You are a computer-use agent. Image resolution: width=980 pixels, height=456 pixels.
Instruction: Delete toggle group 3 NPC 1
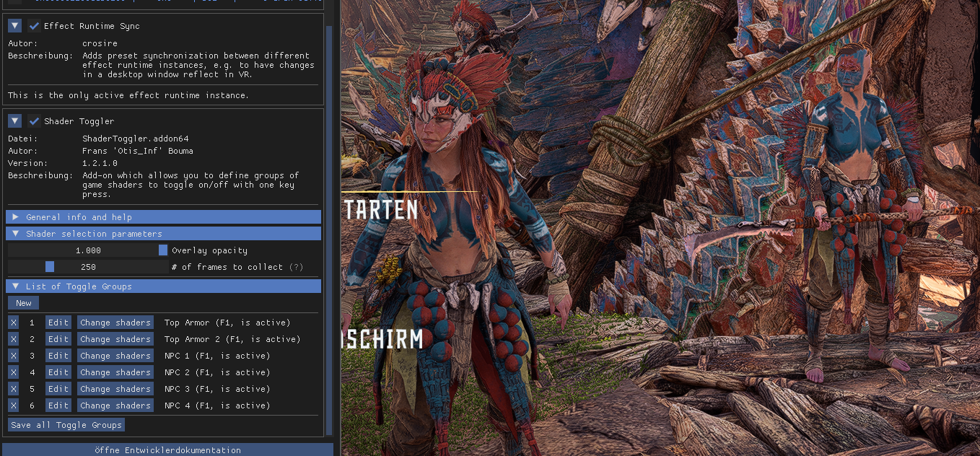[13, 356]
